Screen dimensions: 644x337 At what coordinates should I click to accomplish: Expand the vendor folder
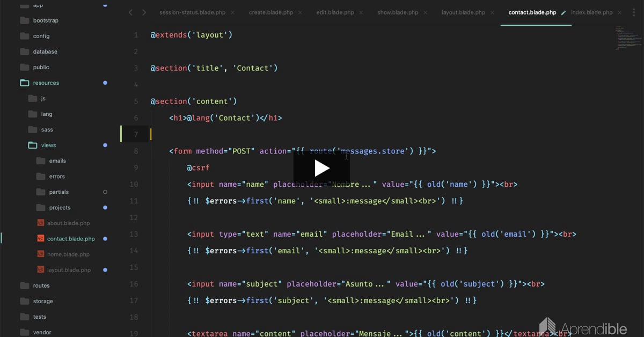[42, 332]
